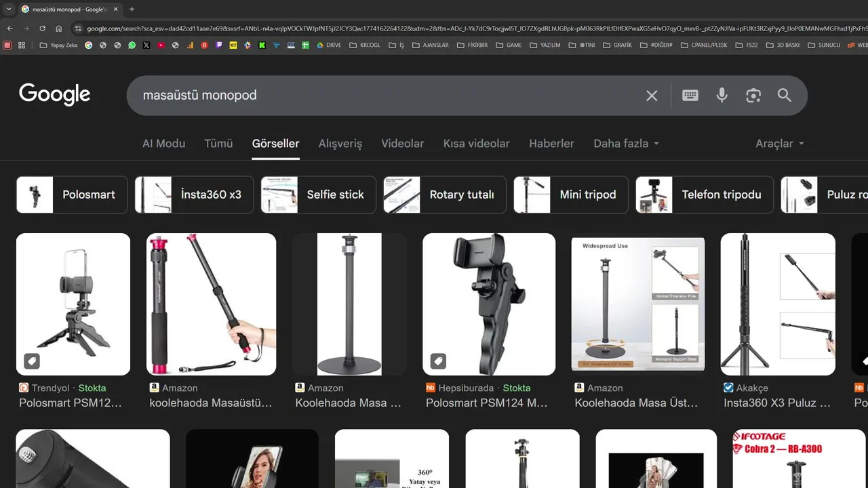
Task: Open the YouTube bookmark icon
Action: click(161, 45)
